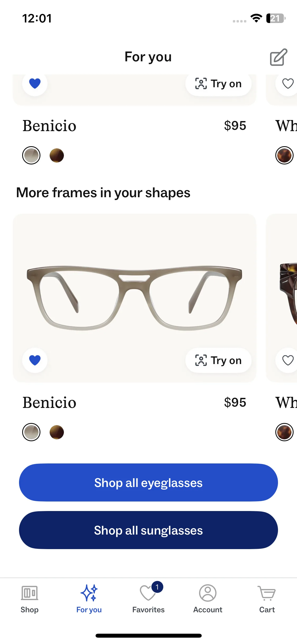Unfavorite Benicio in More frames section
Viewport: 297px width, 644px height.
35,360
